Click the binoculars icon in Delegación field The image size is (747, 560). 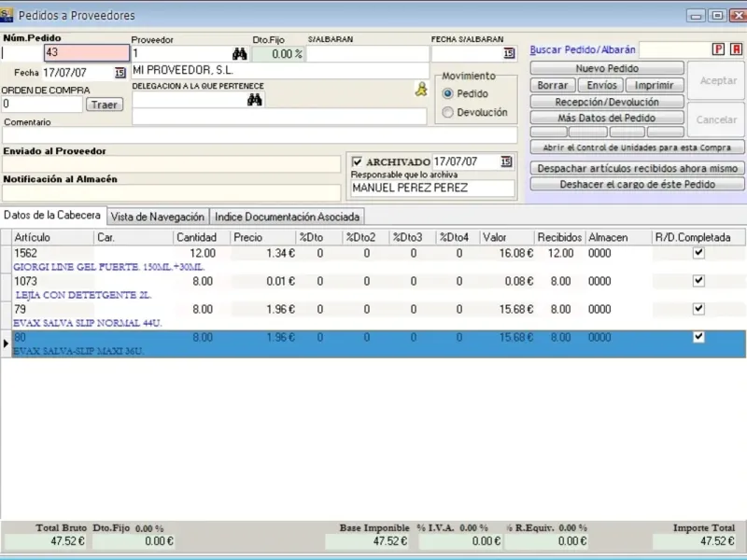click(254, 100)
